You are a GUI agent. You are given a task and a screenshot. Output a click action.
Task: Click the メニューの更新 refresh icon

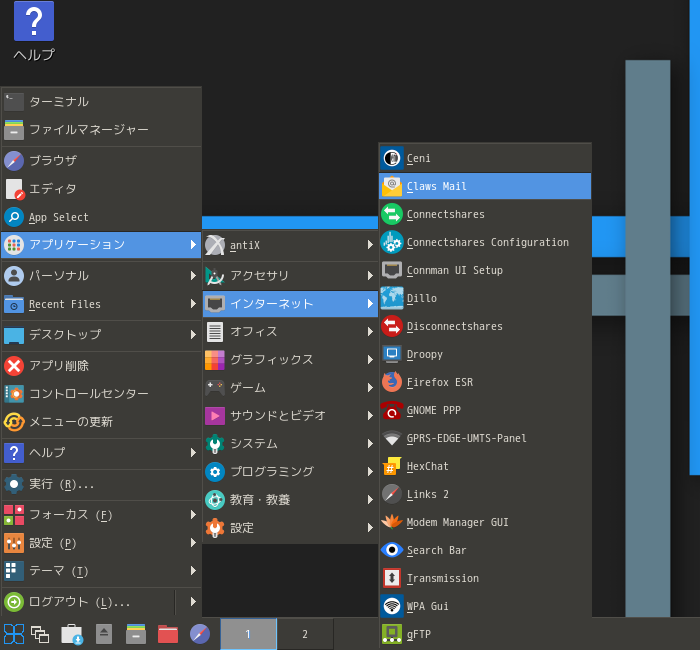click(14, 421)
